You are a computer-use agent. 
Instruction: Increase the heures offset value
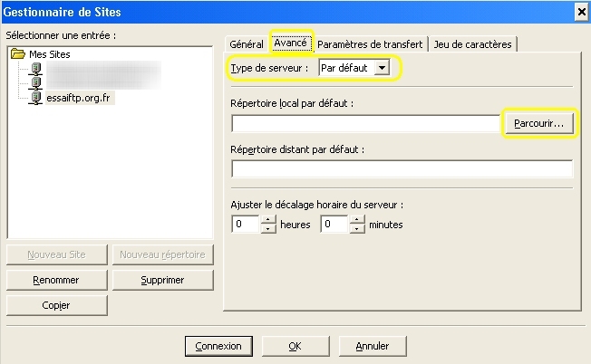click(268, 219)
